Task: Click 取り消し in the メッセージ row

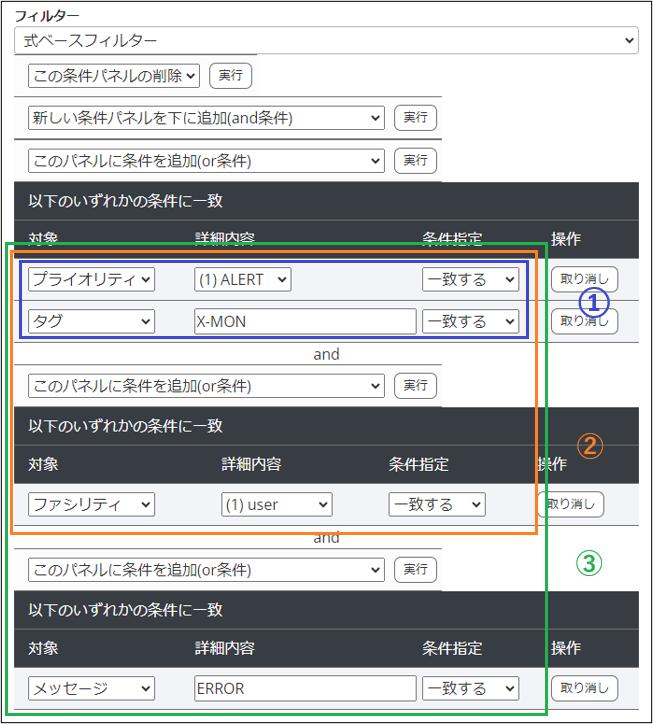Action: 584,689
